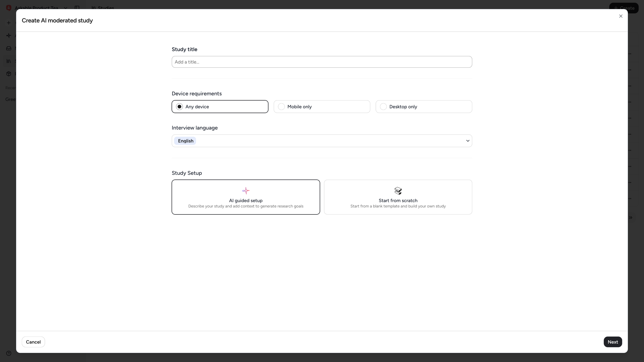The width and height of the screenshot is (644, 362).
Task: Select the Desktop only radio option
Action: click(x=383, y=107)
